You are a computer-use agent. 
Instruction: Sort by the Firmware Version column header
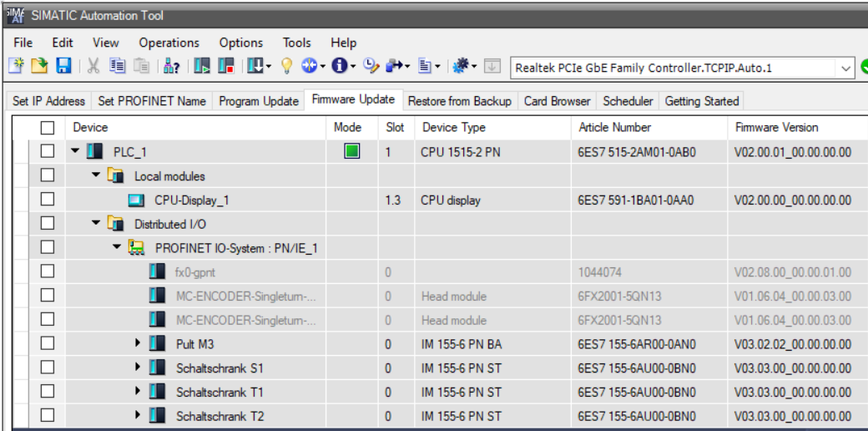click(x=776, y=128)
